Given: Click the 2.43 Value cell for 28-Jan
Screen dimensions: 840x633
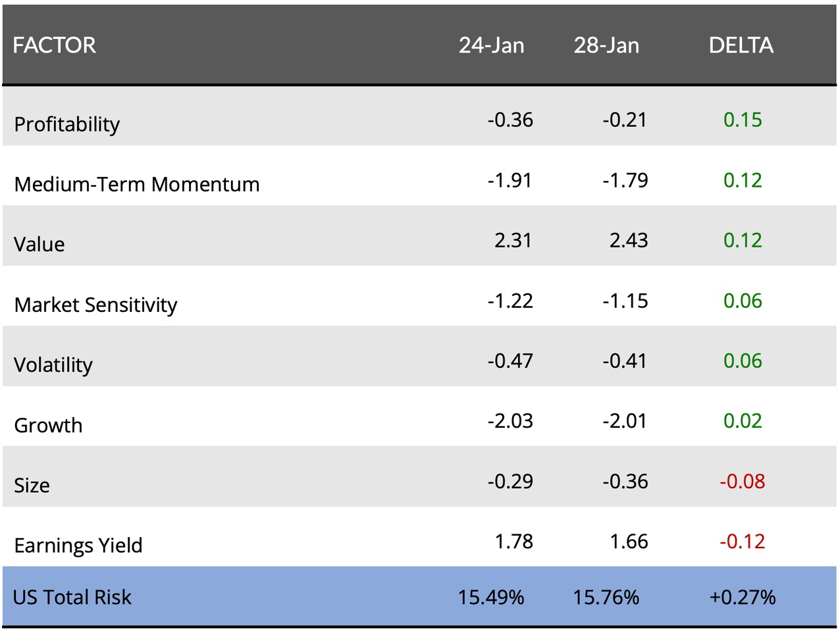Looking at the screenshot, I should tap(628, 240).
